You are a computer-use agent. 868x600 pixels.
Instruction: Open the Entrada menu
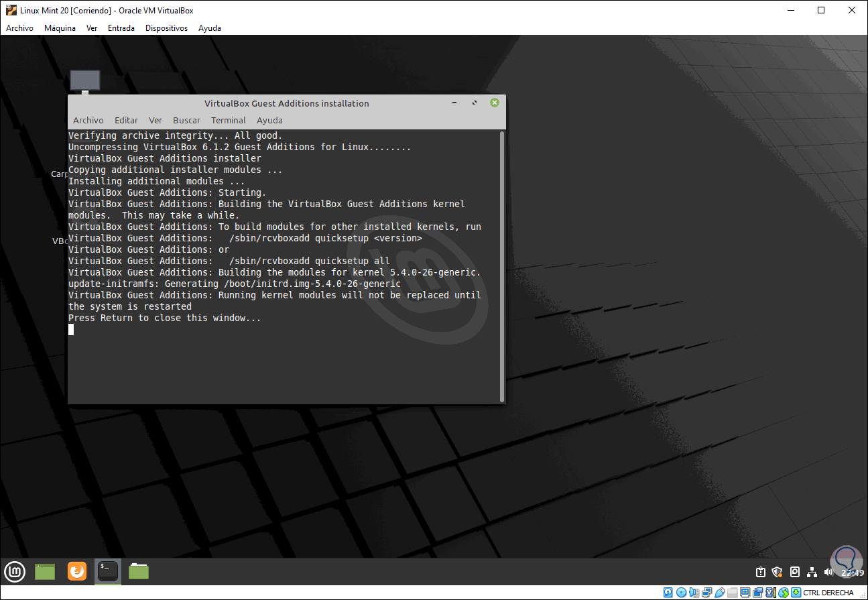121,28
